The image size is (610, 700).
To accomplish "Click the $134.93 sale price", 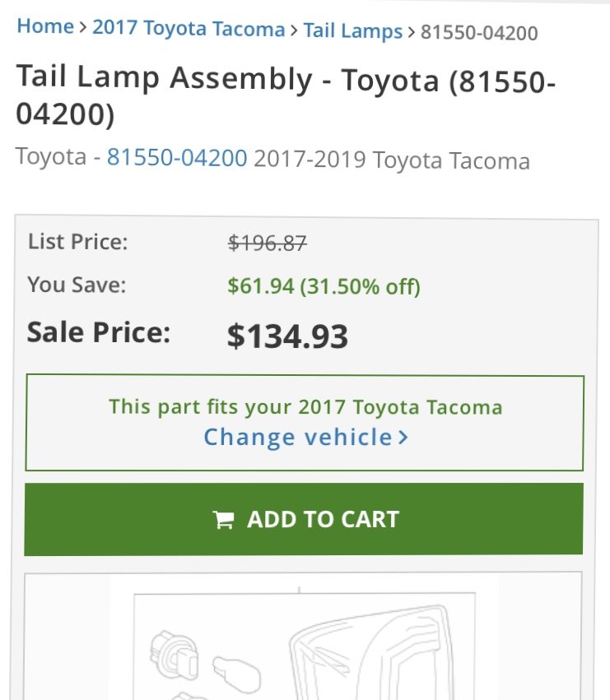I will pyautogui.click(x=287, y=336).
